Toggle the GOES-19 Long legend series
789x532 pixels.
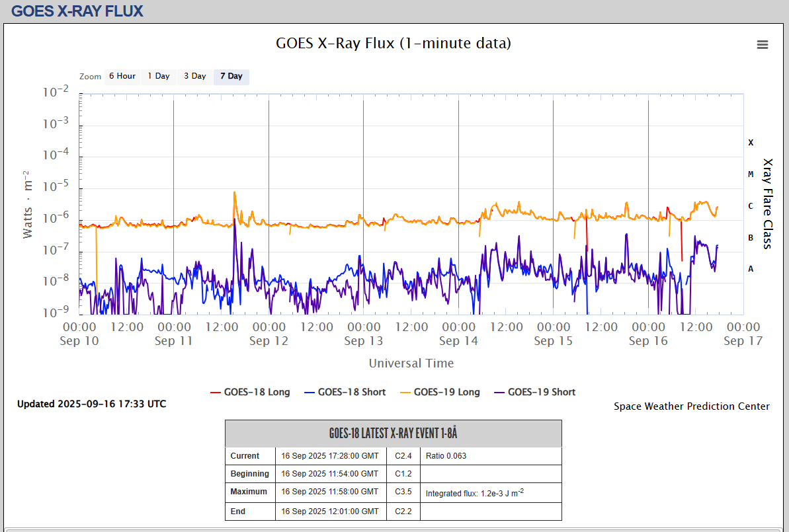coord(440,392)
